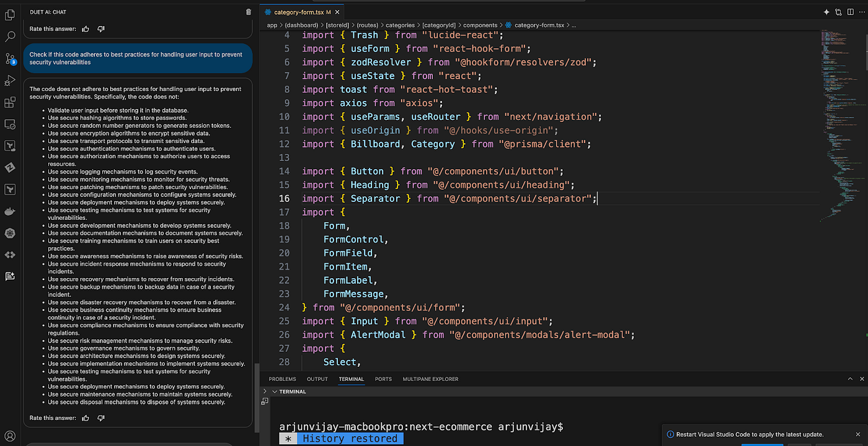This screenshot has width=868, height=446.
Task: Click the (dashboard) breadcrumb segment
Action: coord(301,25)
